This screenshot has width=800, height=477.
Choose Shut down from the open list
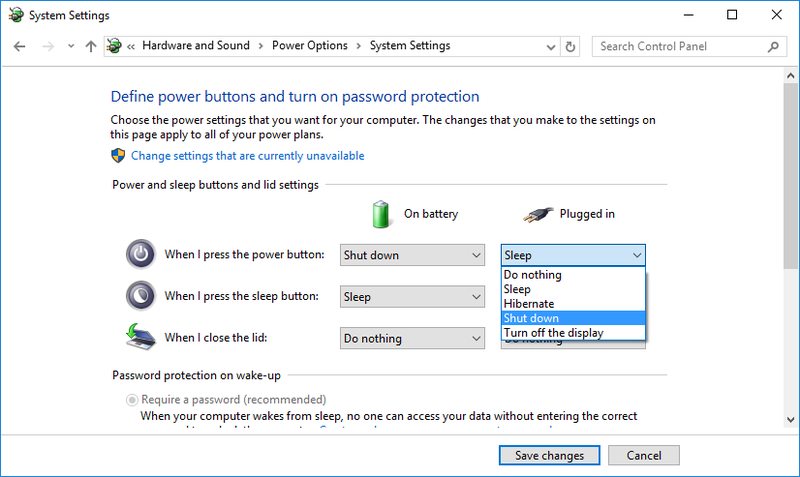573,318
